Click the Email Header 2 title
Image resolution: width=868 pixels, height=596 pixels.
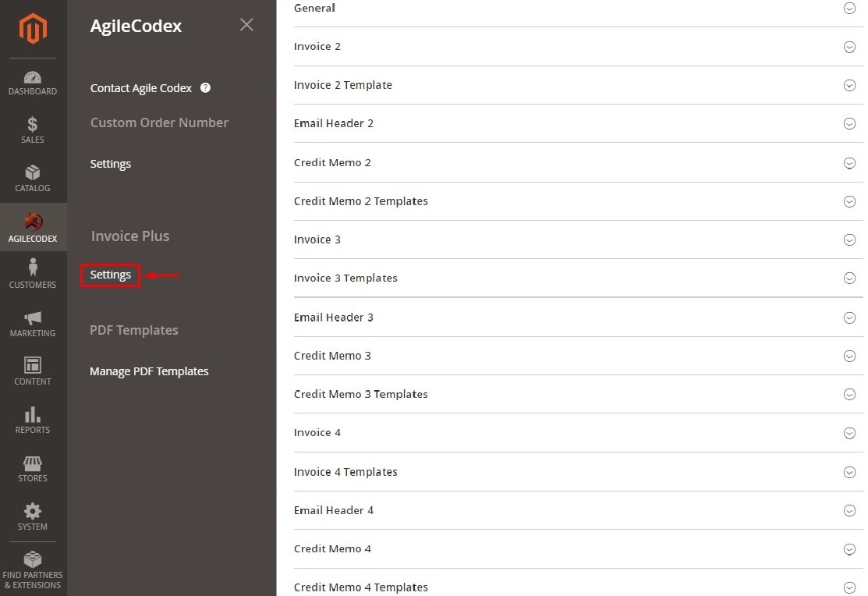(333, 123)
